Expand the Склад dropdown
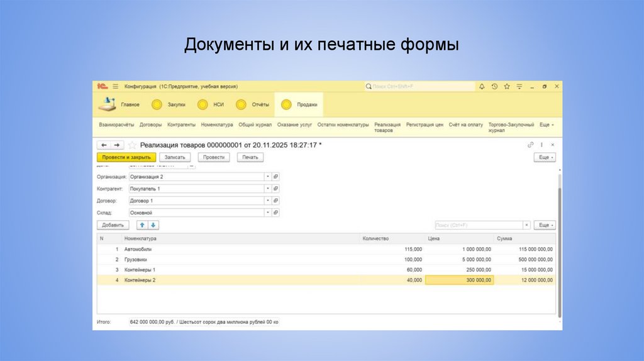This screenshot has height=361, width=644. point(267,213)
